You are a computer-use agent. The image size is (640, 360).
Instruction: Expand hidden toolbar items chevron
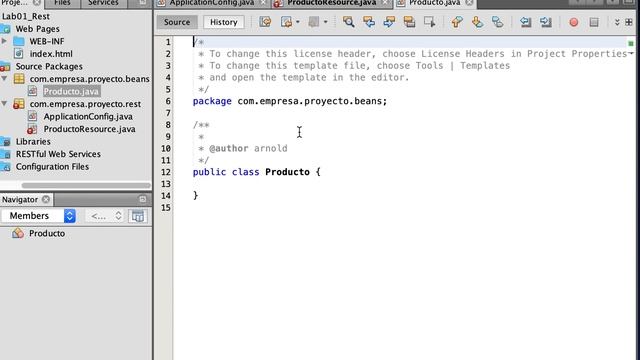coord(617,22)
